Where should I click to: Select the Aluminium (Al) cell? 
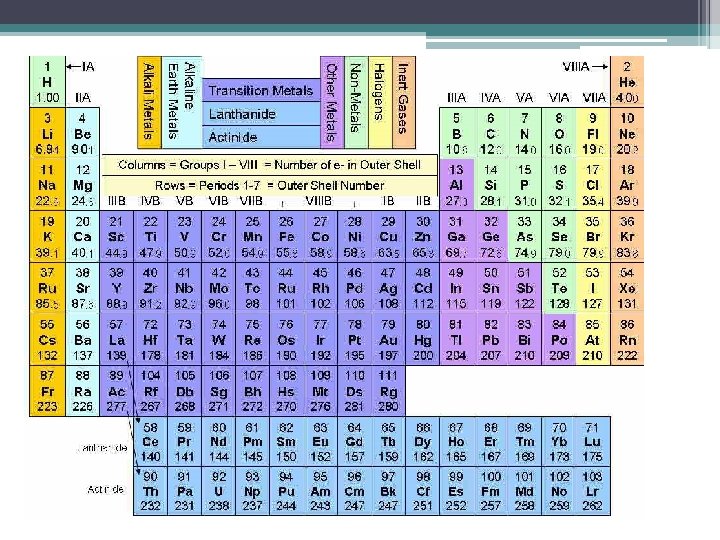pyautogui.click(x=456, y=185)
